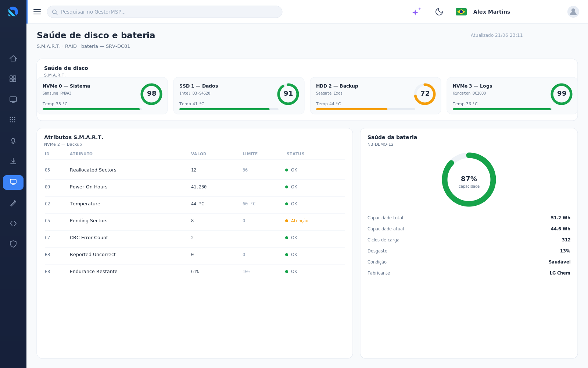Open the hamburger menu
Image resolution: width=588 pixels, height=368 pixels.
37,12
